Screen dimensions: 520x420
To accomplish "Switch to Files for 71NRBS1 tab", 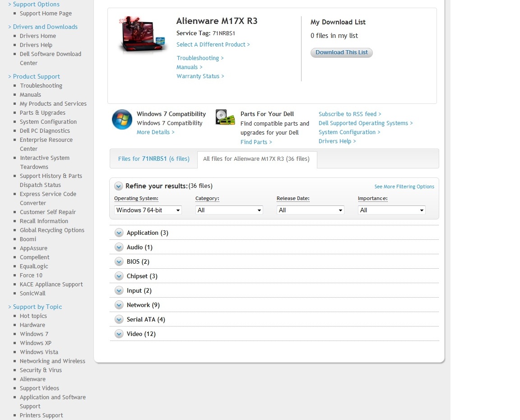I will [x=153, y=159].
